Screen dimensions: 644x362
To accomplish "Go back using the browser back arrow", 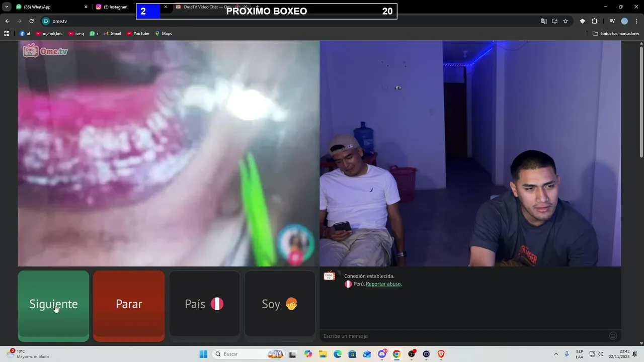I will 7,21.
